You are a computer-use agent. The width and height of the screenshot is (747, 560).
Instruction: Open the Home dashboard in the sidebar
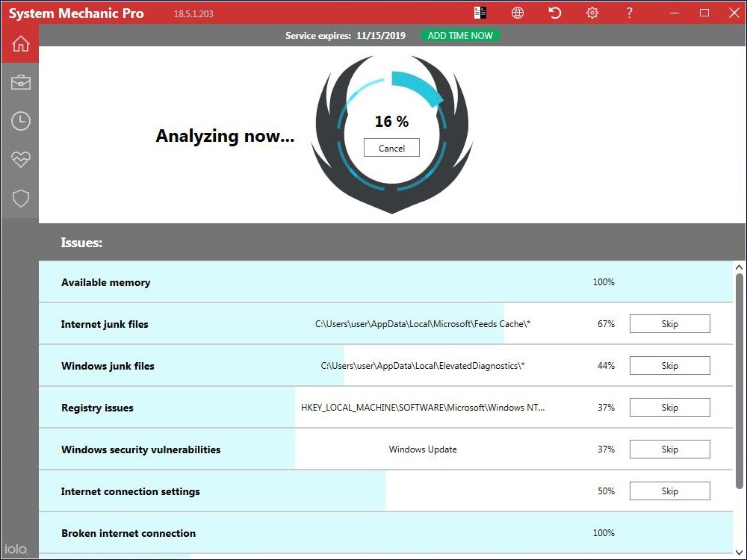tap(20, 43)
